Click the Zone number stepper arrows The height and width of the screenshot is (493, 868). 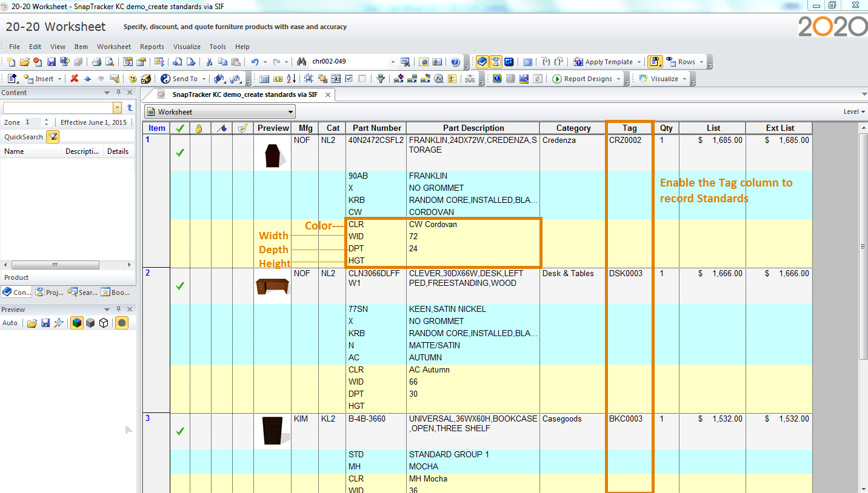click(47, 122)
